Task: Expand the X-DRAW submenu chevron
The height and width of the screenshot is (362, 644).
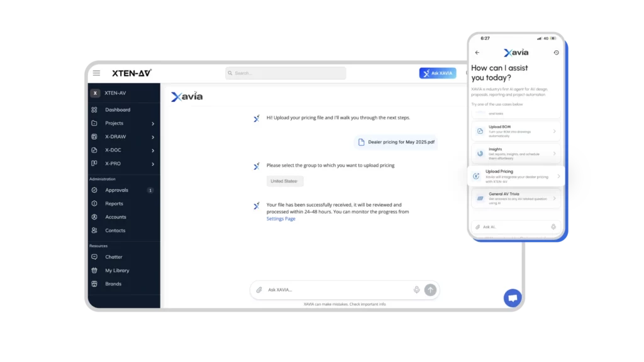Action: tap(153, 137)
